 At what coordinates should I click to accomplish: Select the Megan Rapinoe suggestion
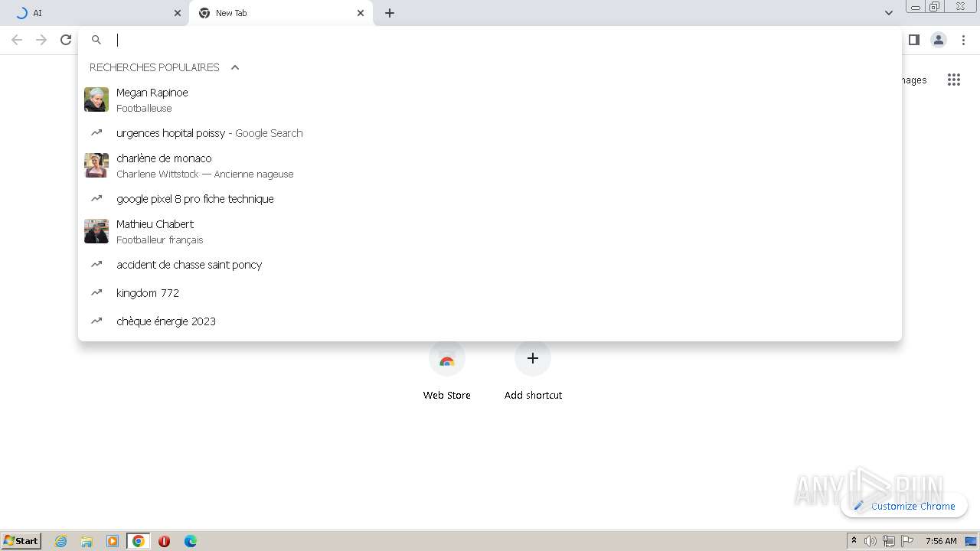pos(490,99)
